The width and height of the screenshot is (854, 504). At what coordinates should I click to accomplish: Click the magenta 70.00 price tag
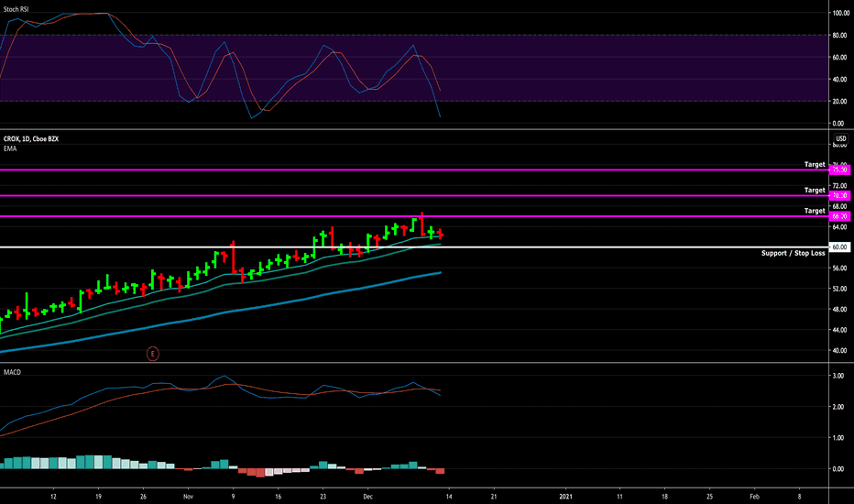(839, 195)
